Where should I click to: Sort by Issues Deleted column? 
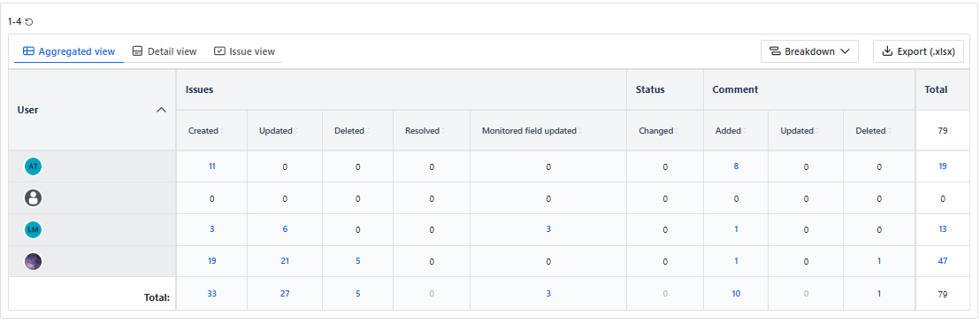click(x=351, y=131)
